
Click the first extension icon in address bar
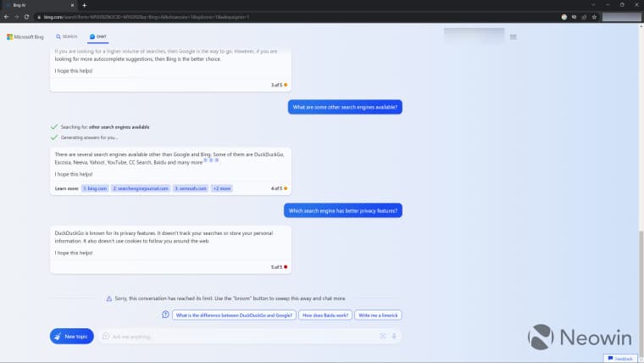[x=564, y=17]
